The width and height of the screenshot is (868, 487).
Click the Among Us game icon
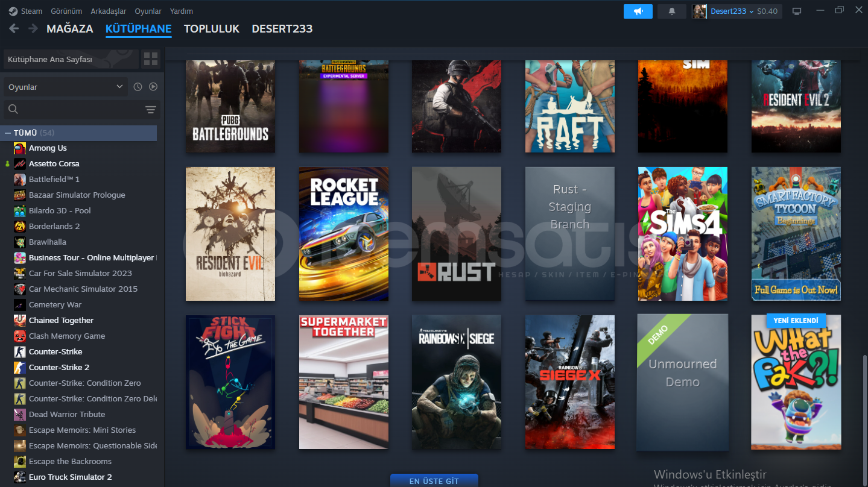20,148
